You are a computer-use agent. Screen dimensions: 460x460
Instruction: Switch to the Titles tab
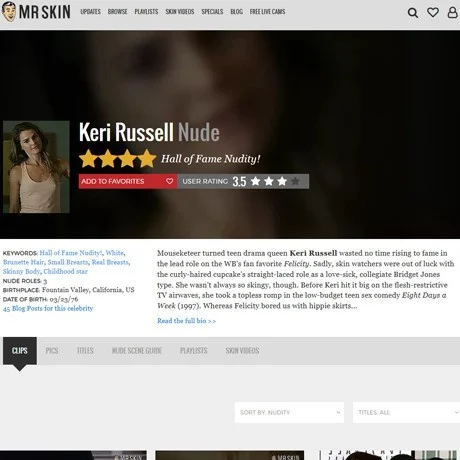(85, 351)
